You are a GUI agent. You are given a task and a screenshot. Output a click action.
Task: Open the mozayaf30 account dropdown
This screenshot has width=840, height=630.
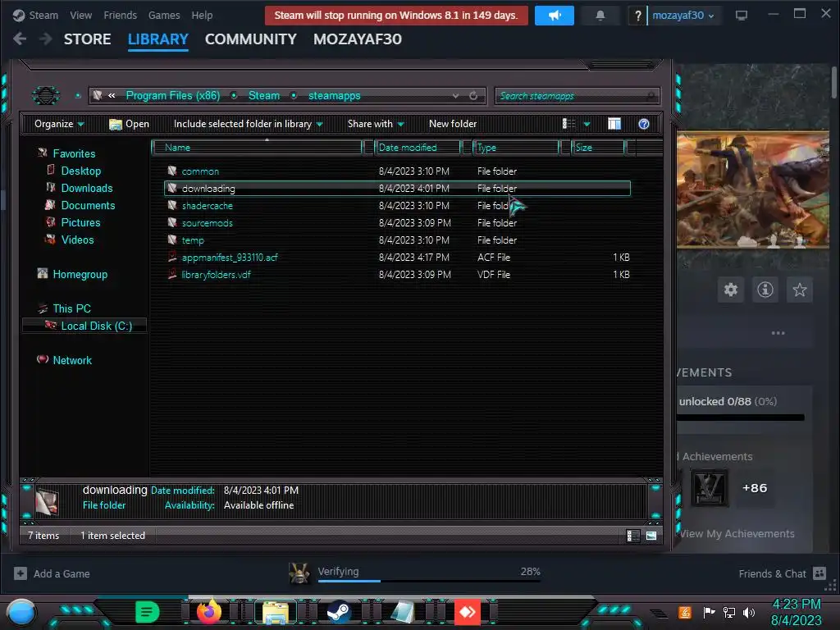[683, 16]
